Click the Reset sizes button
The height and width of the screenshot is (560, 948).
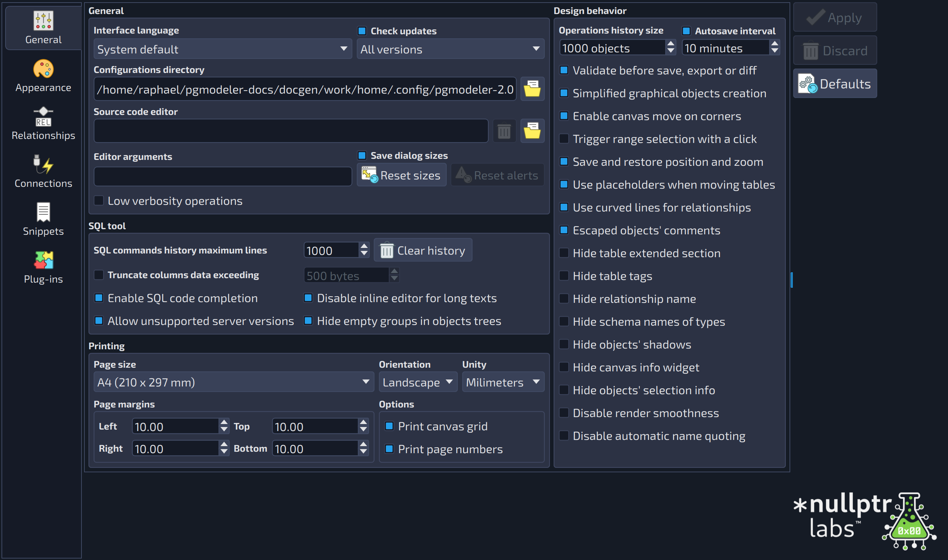[x=401, y=175]
